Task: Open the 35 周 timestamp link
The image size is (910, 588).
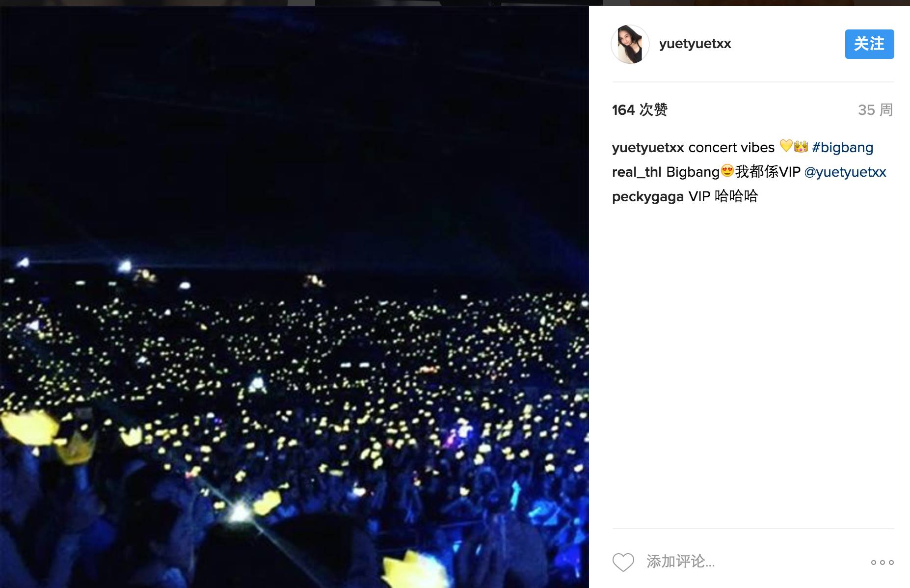Action: tap(875, 109)
